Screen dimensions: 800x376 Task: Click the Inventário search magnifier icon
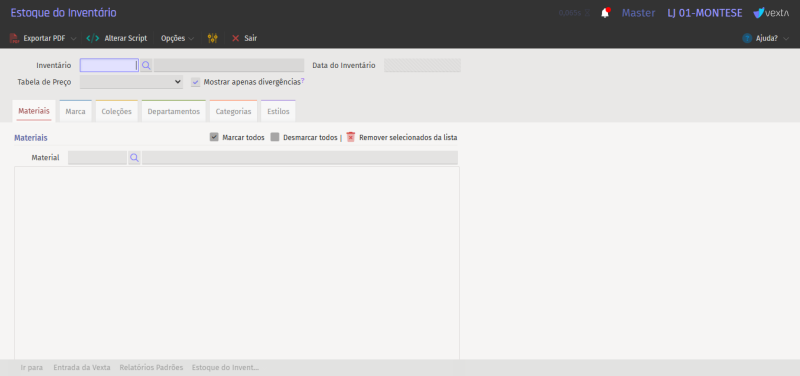[146, 65]
